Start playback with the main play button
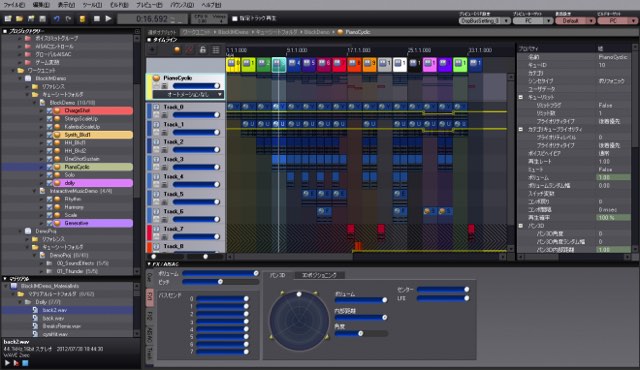The image size is (640, 370). pyautogui.click(x=108, y=19)
